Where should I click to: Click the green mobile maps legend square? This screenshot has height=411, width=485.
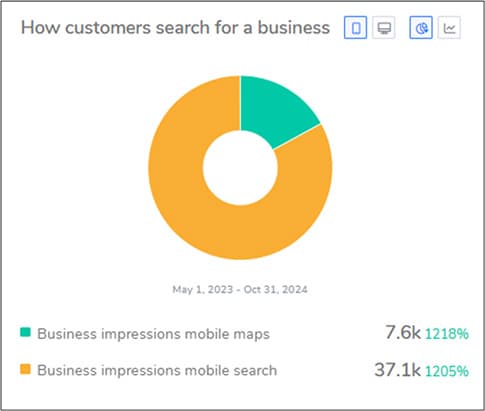pos(25,332)
